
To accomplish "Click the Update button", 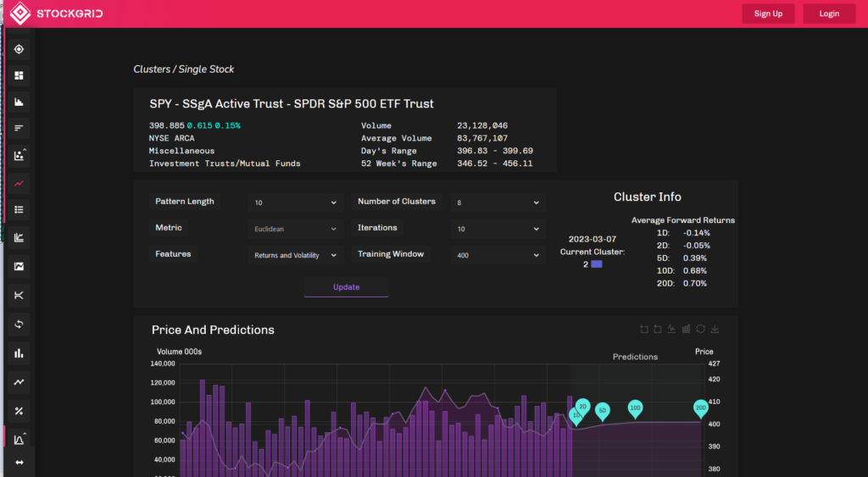I will (x=346, y=287).
